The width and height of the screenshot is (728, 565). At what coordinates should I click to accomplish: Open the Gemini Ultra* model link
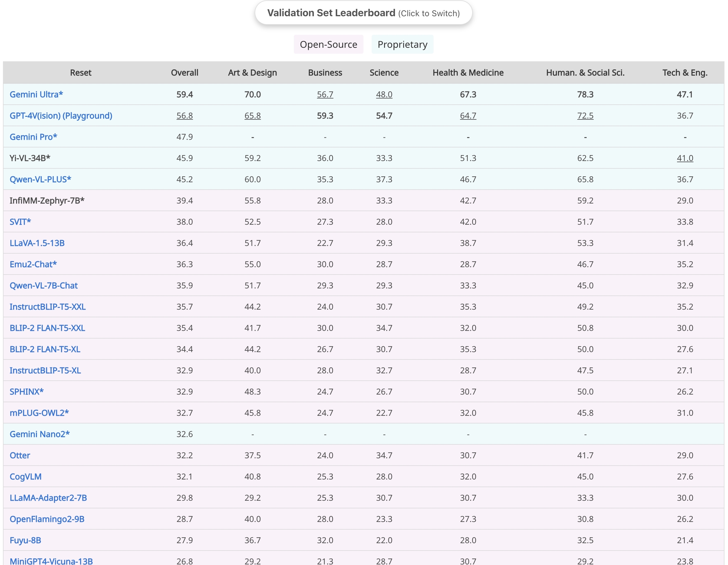36,94
